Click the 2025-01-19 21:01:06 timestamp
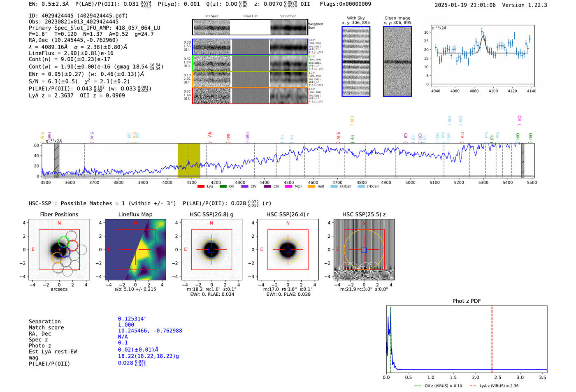576x392 pixels. pyautogui.click(x=465, y=5)
